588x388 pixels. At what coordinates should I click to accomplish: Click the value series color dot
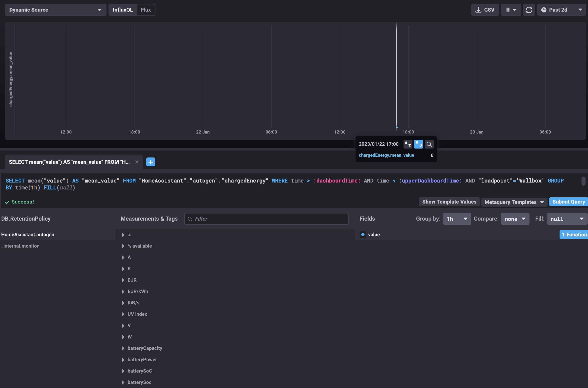coord(363,234)
